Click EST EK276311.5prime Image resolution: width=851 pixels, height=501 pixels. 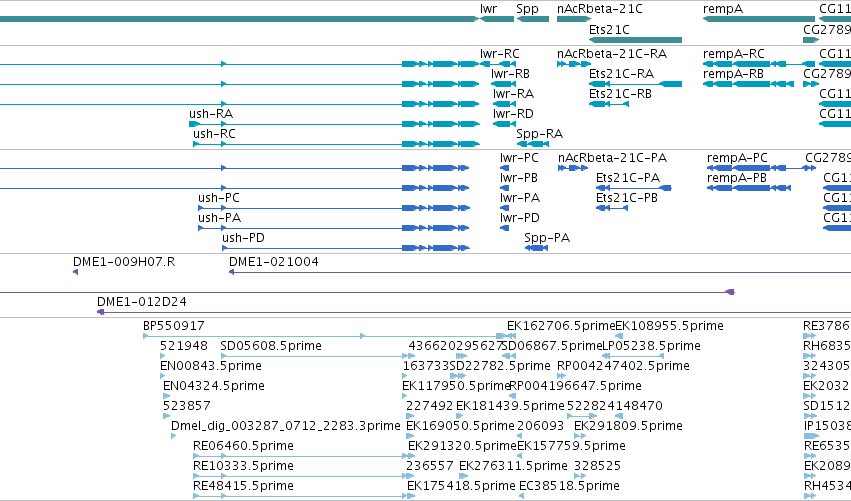point(513,466)
